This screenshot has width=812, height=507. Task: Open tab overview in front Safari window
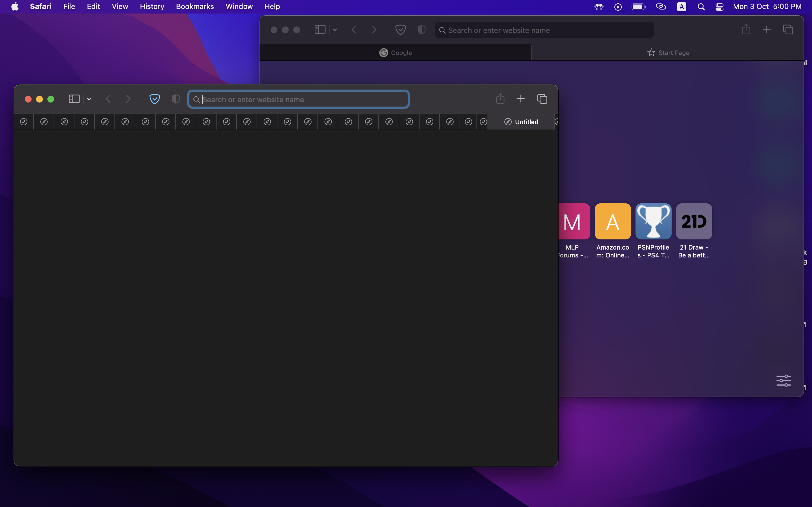[542, 99]
